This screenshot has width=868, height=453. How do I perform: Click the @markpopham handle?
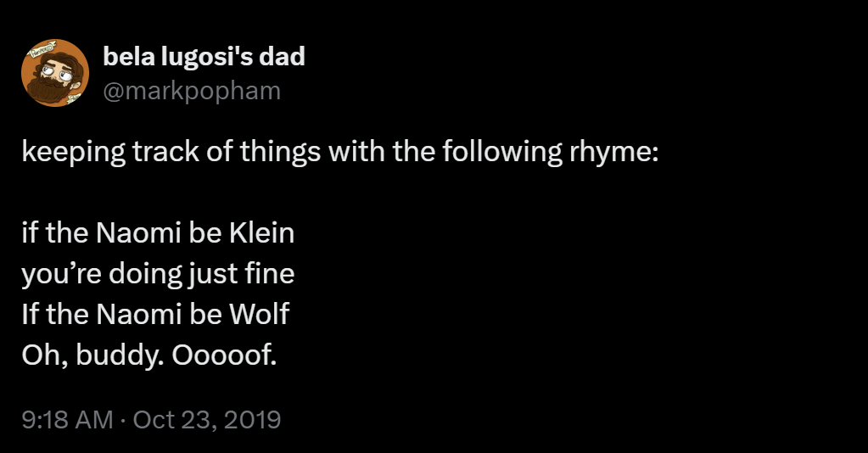pos(191,91)
